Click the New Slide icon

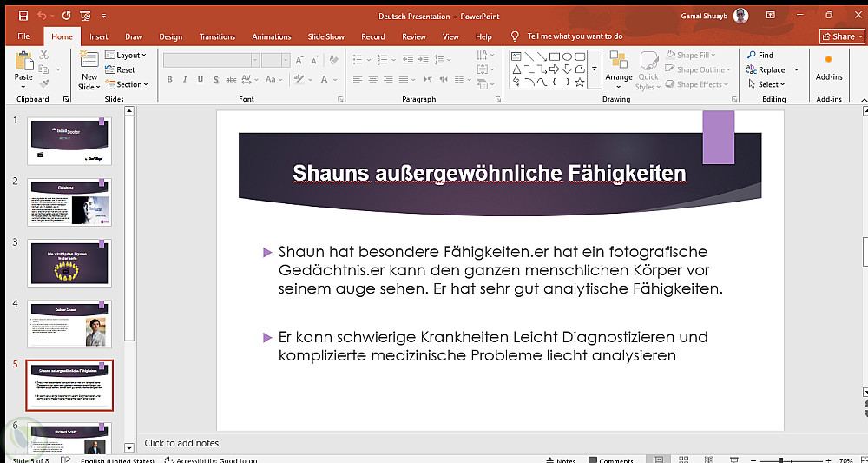(x=89, y=61)
